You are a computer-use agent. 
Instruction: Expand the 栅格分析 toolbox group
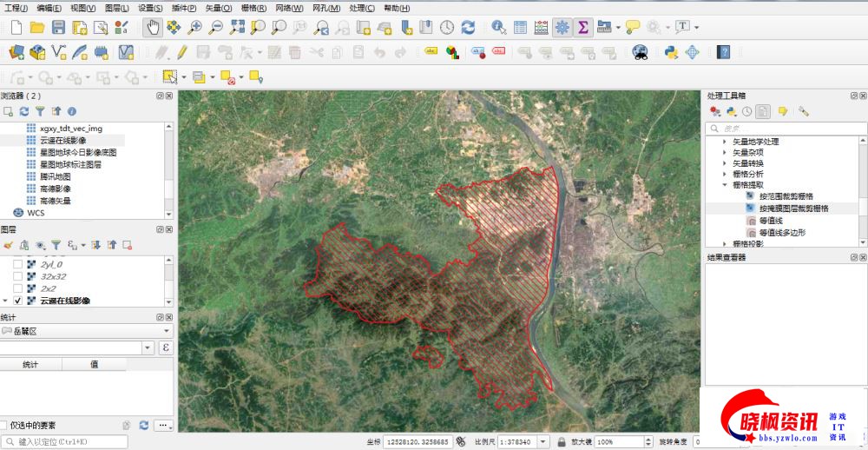(725, 174)
